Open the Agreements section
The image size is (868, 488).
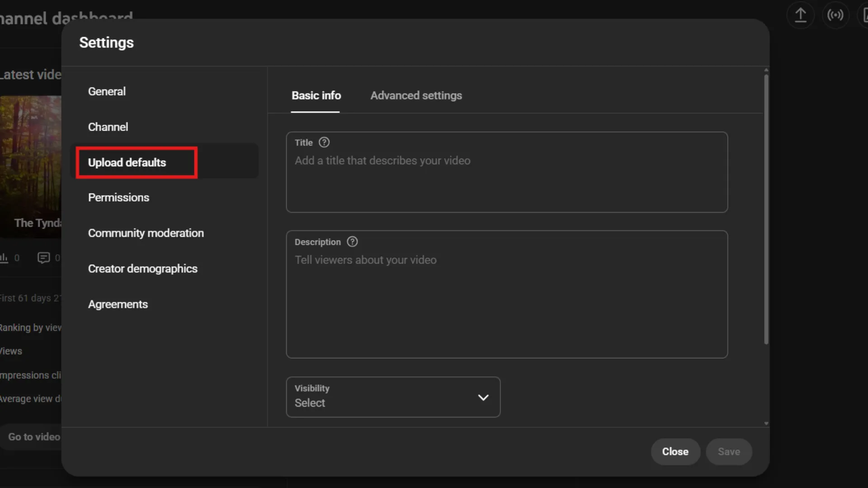(118, 304)
